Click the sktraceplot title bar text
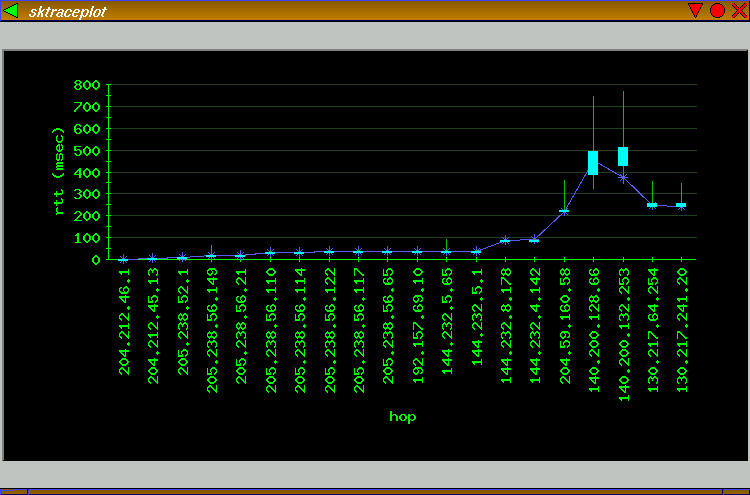This screenshot has height=495, width=750. click(68, 11)
